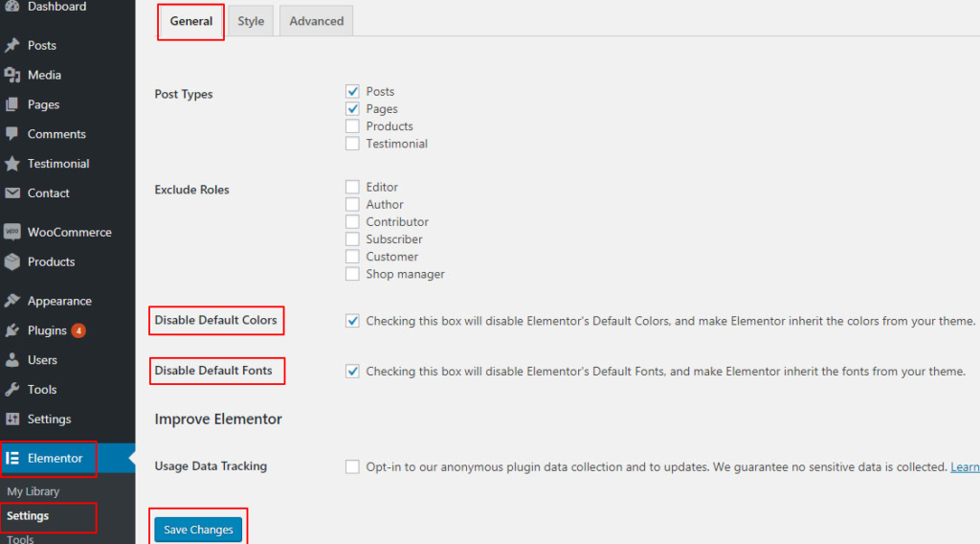Click the WooCommerce logo icon
The height and width of the screenshot is (544, 980).
tap(12, 232)
